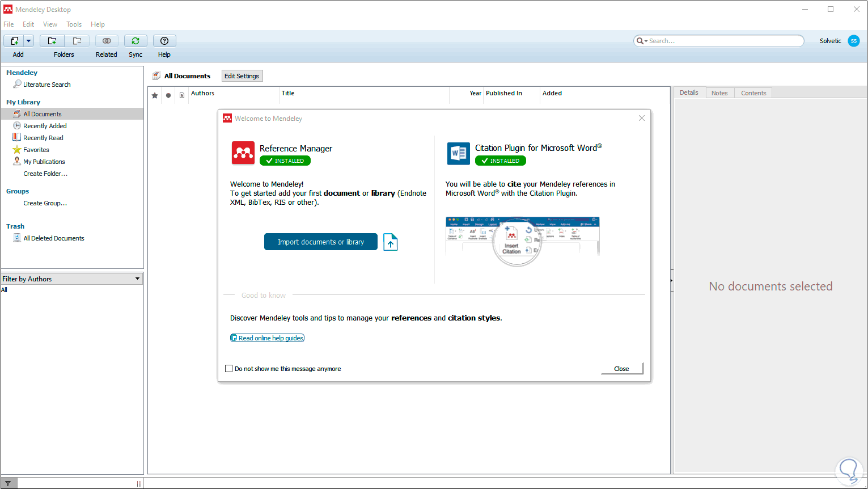Select Recently Added in My Library
Image resolution: width=868 pixels, height=489 pixels.
(45, 126)
